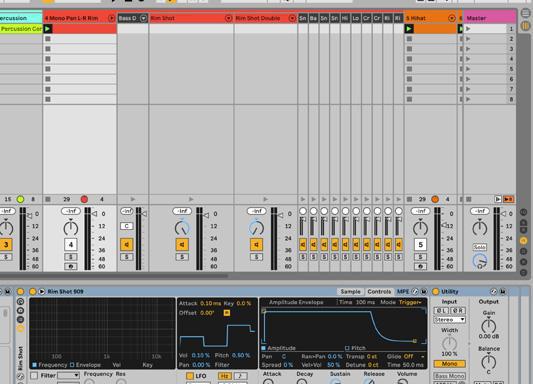This screenshot has width=533, height=384.
Task: Click the Master cue volume headphone knob
Action: [x=480, y=261]
